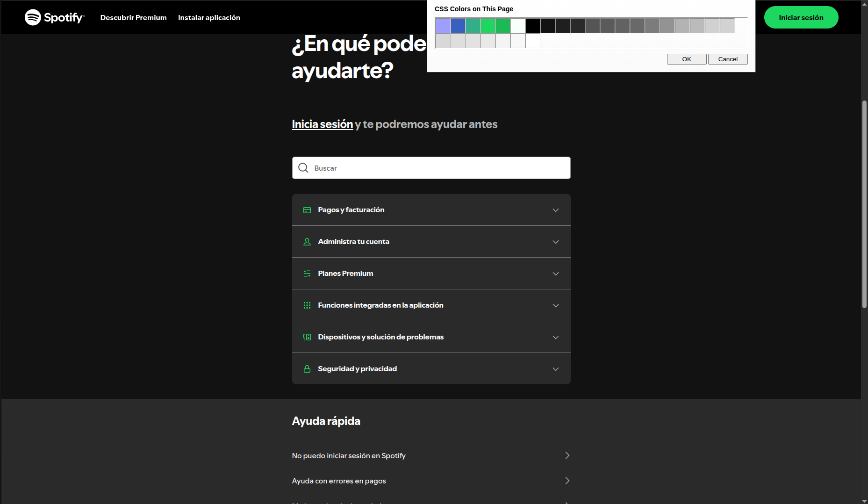Open Instalar aplicación in the navigation

(209, 18)
